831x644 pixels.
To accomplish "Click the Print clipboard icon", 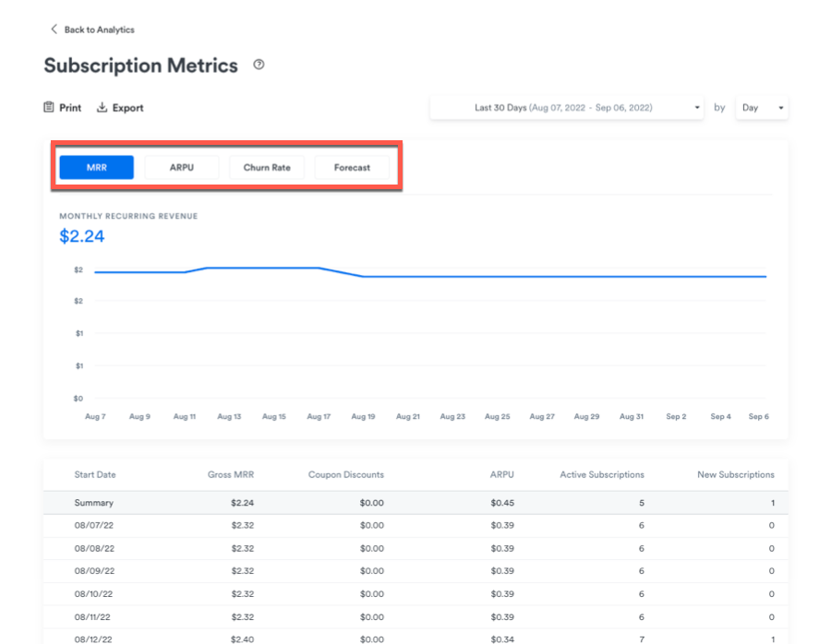I will coord(49,108).
